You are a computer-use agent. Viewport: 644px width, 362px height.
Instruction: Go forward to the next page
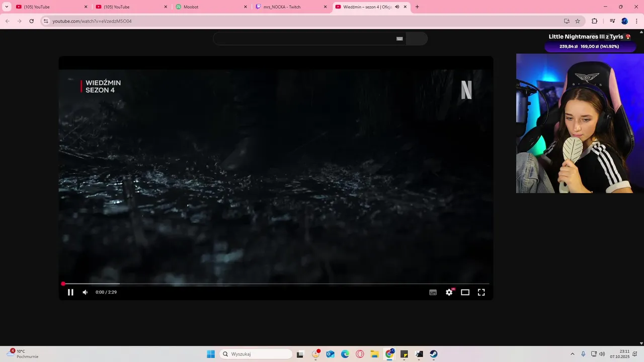click(19, 21)
